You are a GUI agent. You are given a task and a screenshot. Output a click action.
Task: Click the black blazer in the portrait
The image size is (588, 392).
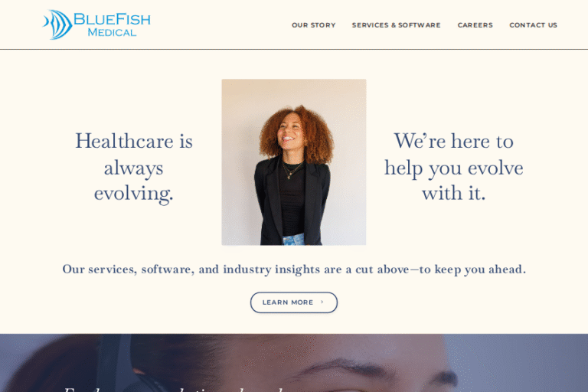(x=292, y=203)
